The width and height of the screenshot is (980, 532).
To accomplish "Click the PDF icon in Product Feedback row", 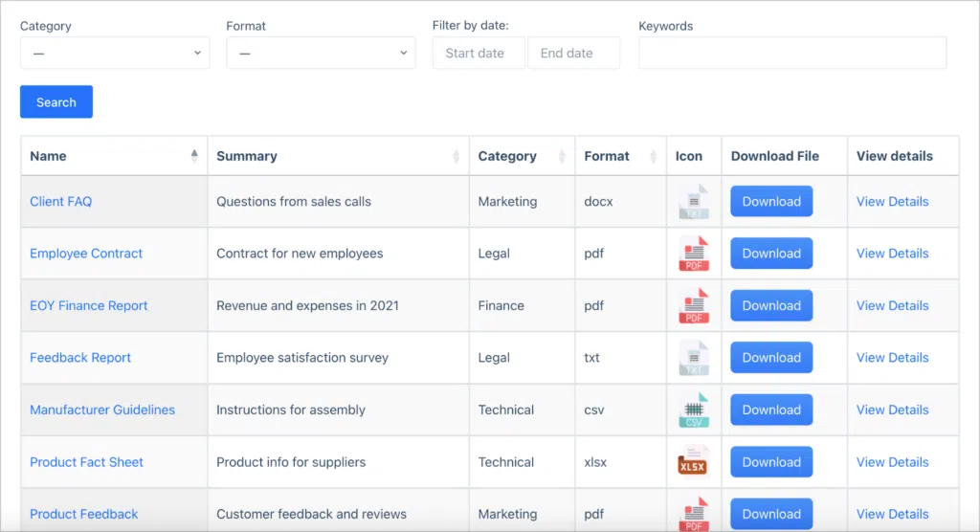I will click(x=693, y=513).
